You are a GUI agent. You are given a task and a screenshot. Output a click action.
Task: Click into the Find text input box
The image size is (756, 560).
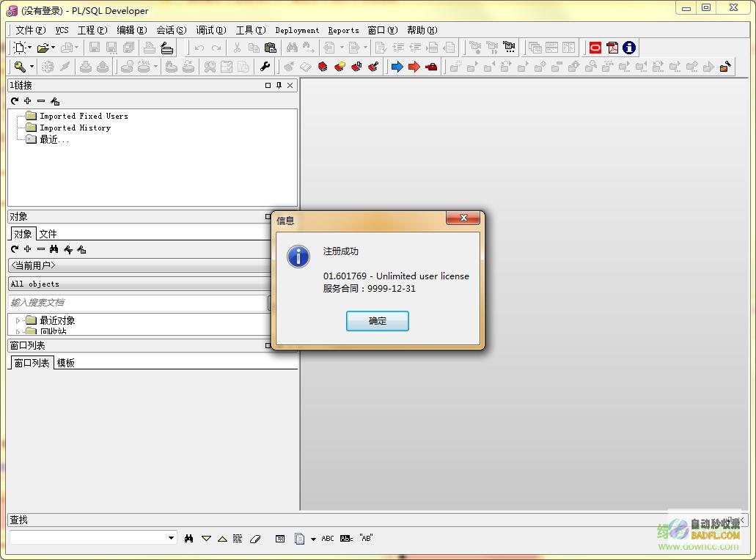(x=88, y=538)
